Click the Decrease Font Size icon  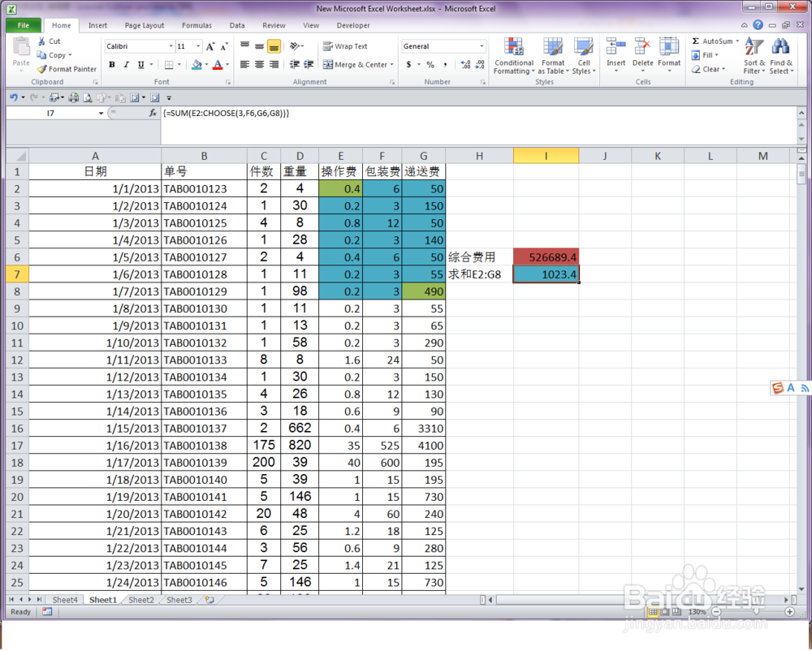coord(224,46)
